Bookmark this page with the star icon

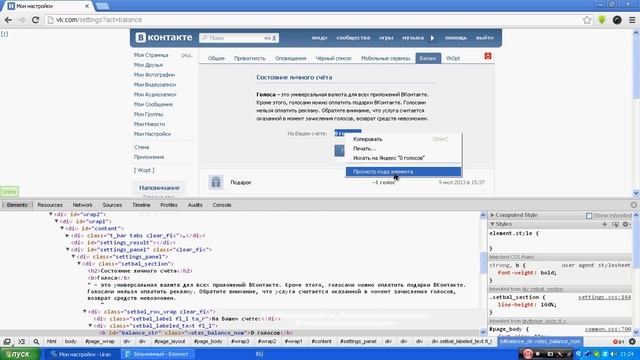(x=587, y=20)
